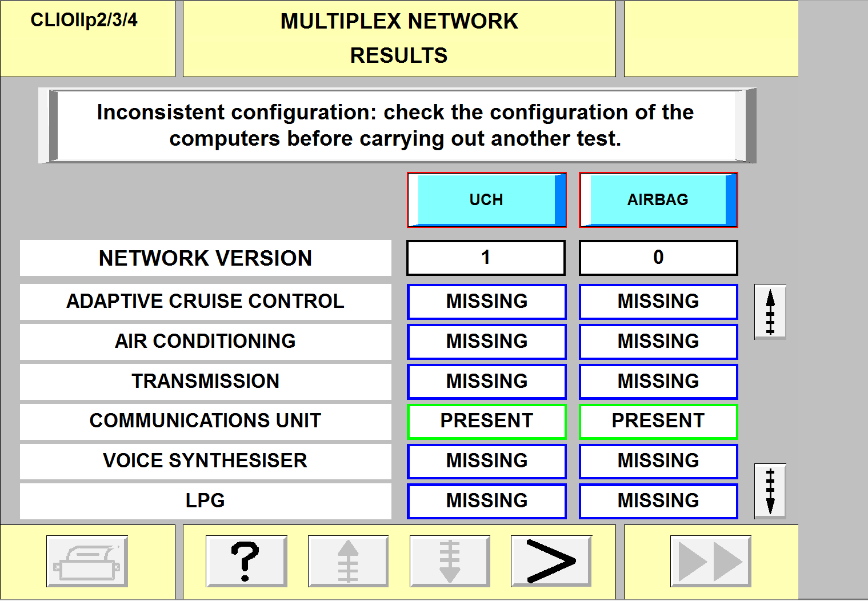
Task: Select the ADAPTIVE CRUISE CONTROL row
Action: pyautogui.click(x=205, y=302)
